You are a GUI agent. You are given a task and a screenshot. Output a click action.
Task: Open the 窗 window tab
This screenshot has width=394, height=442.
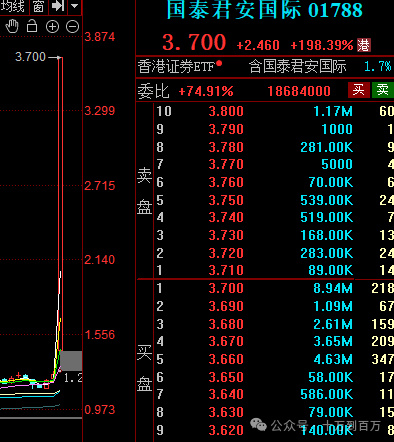tap(39, 6)
